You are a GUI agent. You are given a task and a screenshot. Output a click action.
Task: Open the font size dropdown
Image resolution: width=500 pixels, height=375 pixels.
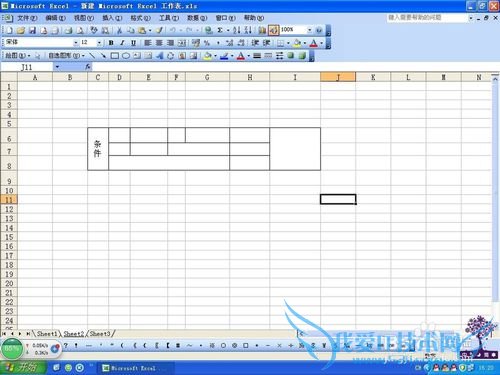pyautogui.click(x=99, y=43)
